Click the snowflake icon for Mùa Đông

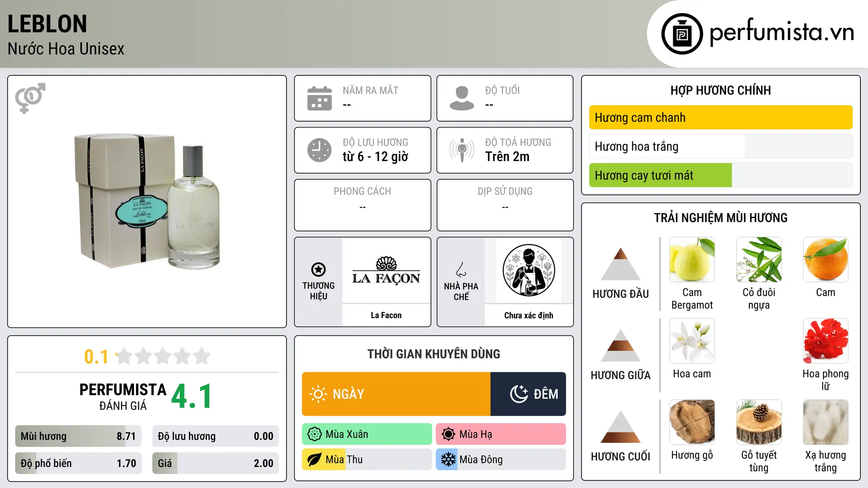(448, 460)
